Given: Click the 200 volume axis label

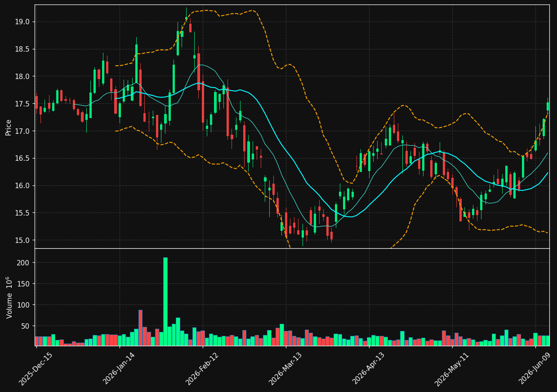Looking at the screenshot, I should pos(24,263).
